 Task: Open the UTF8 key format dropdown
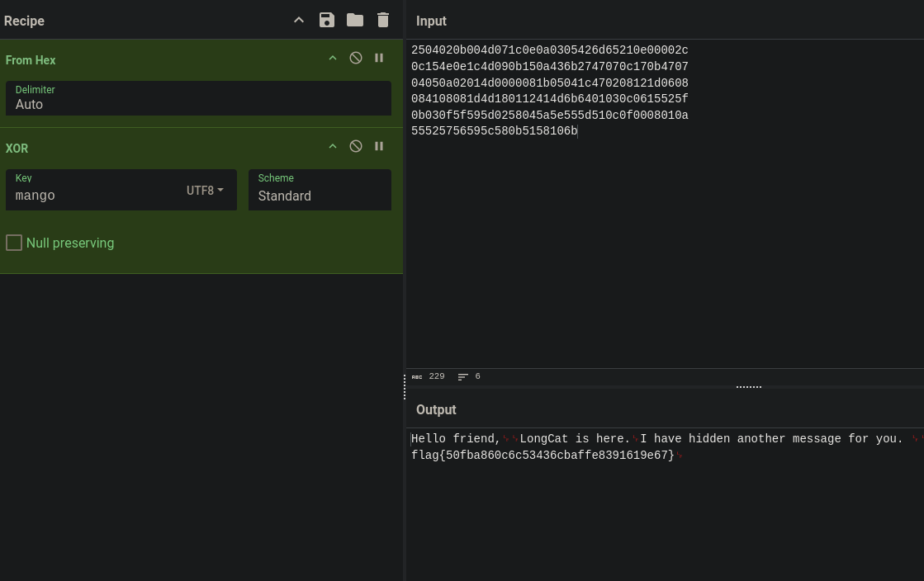point(205,191)
